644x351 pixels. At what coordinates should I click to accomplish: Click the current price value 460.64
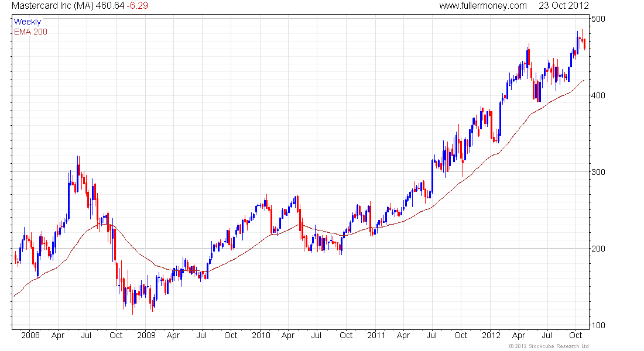110,6
